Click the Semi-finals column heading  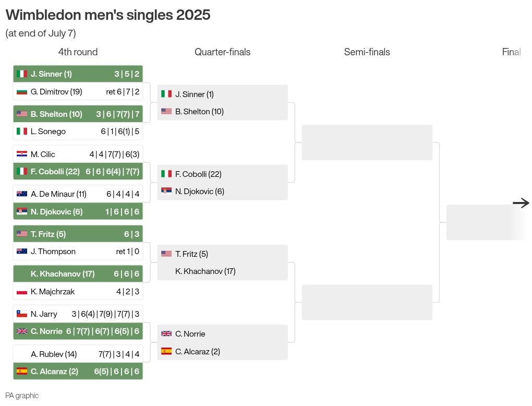pos(367,52)
